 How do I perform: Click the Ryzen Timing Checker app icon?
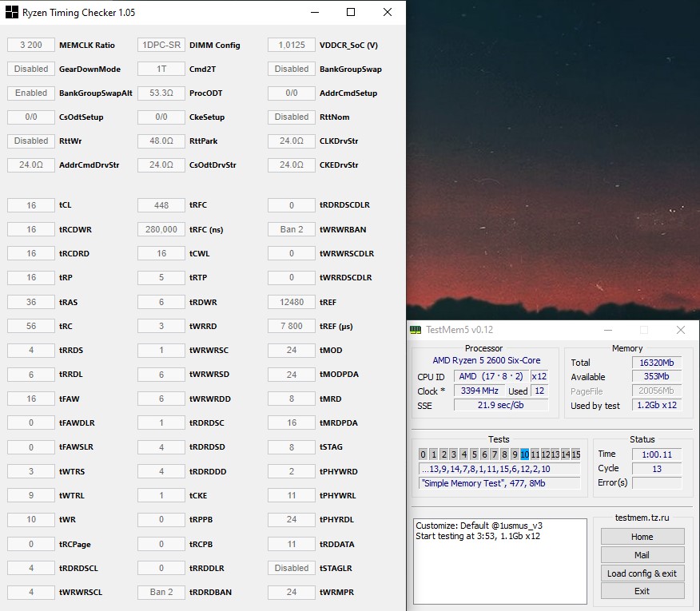(12, 12)
